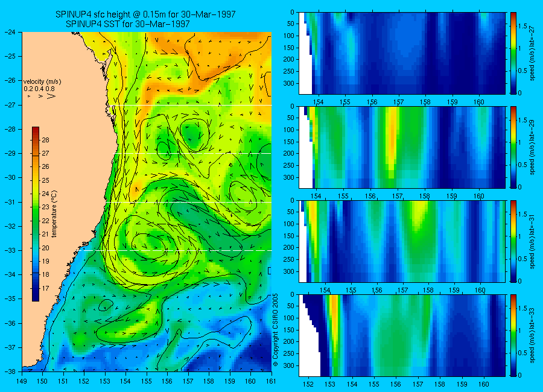
Task: Click the 161 longitude label under the map
Action: [x=271, y=381]
